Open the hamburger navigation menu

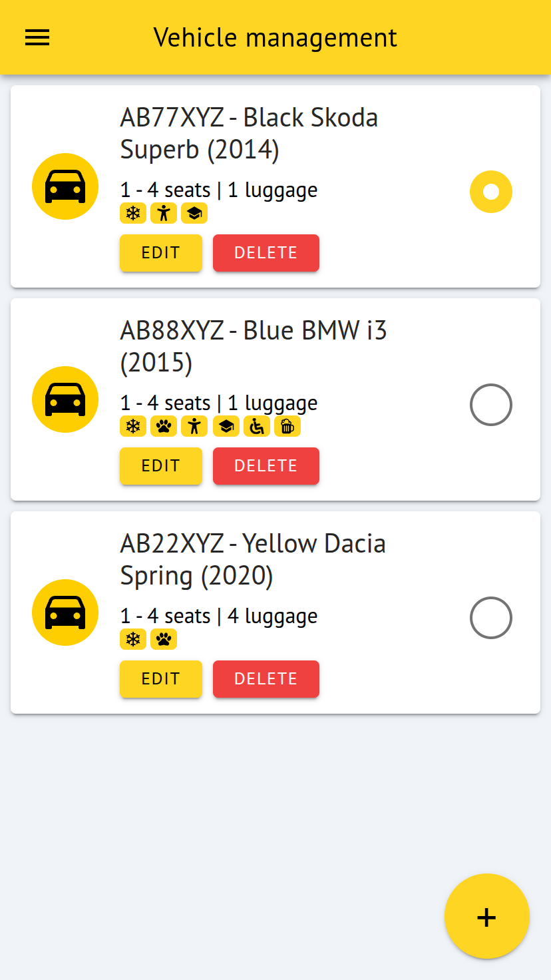point(37,37)
